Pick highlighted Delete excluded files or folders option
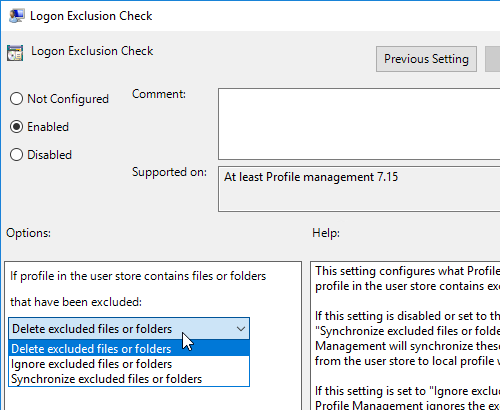This screenshot has width=500, height=410. coord(129,349)
